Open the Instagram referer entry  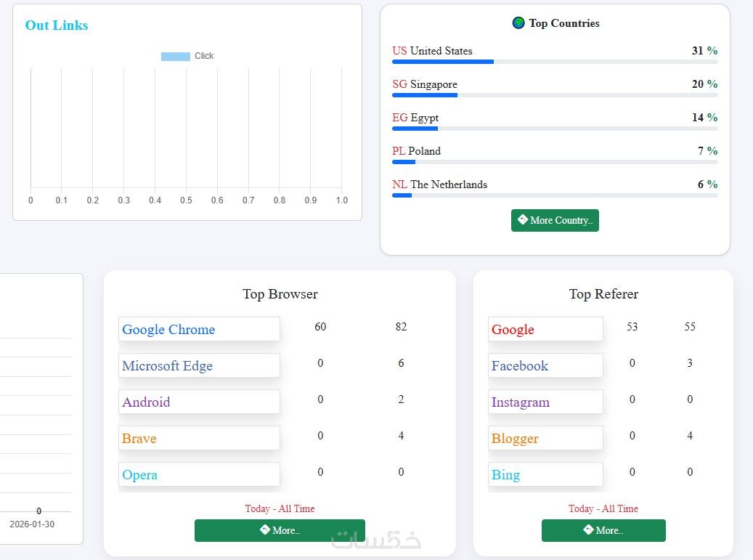pyautogui.click(x=545, y=402)
